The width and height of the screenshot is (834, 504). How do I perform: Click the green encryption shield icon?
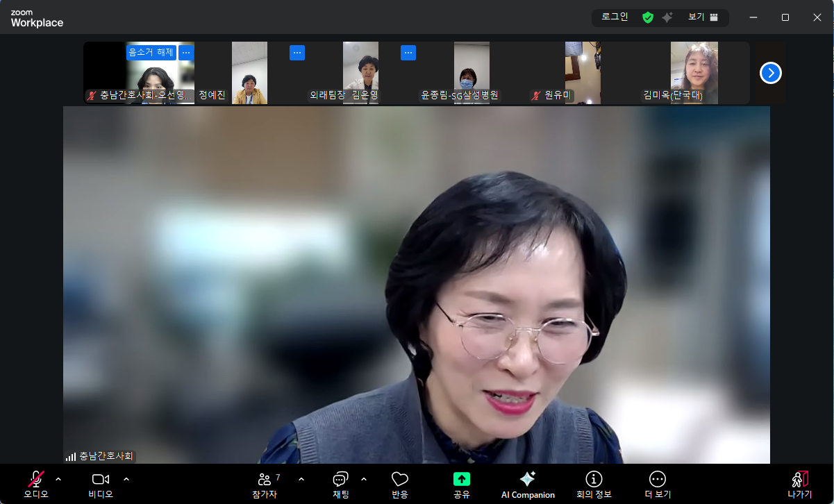coord(648,17)
